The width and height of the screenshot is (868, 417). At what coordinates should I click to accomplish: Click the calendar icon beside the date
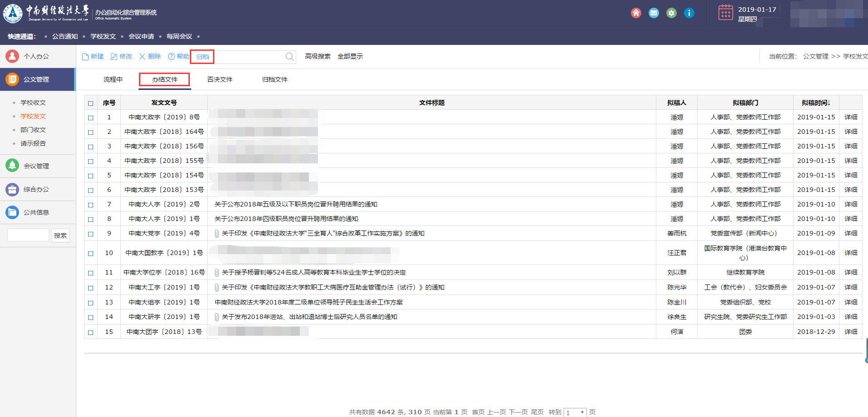725,12
